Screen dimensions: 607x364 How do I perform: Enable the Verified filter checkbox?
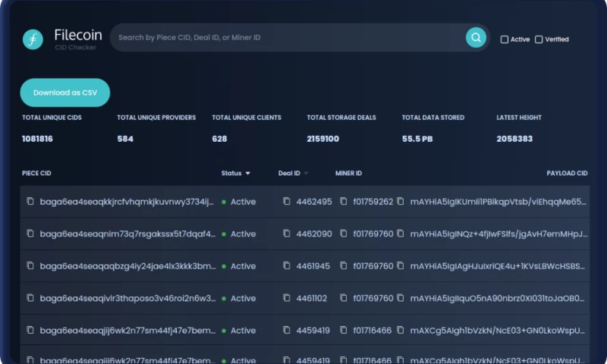(539, 39)
